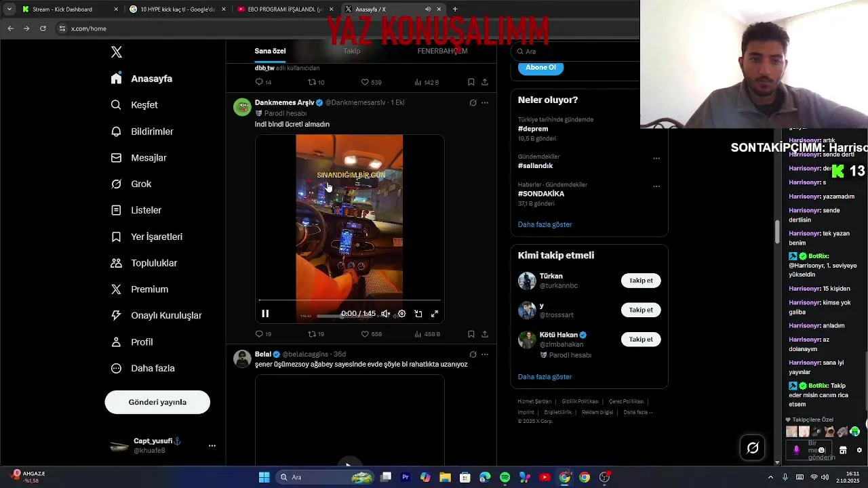Switch to 10 HYPE kick Google search tab
The height and width of the screenshot is (488, 868).
tap(178, 9)
